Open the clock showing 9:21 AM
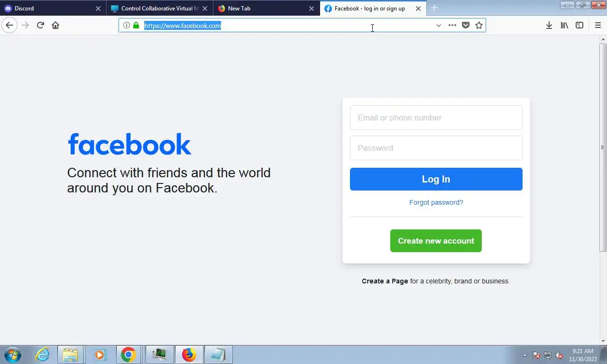The width and height of the screenshot is (607, 364). (583, 355)
